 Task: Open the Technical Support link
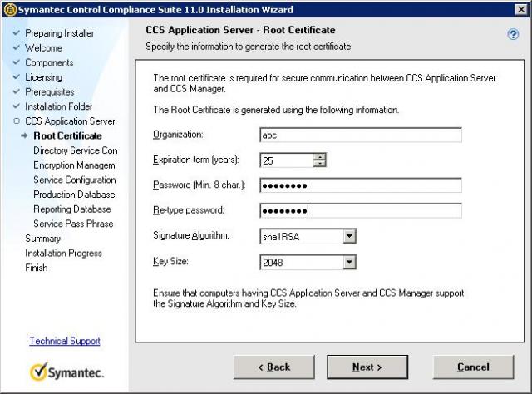65,341
